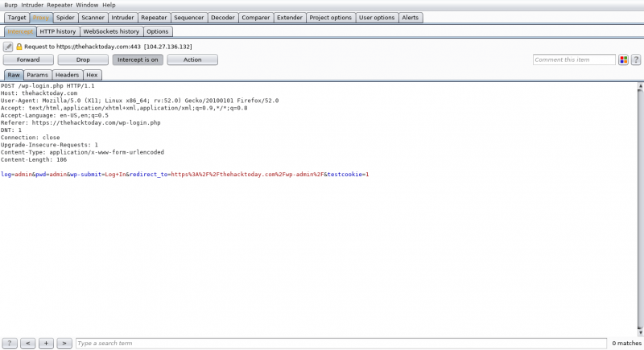Click the search help question button
This screenshot has width=644, height=350.
(x=10, y=343)
